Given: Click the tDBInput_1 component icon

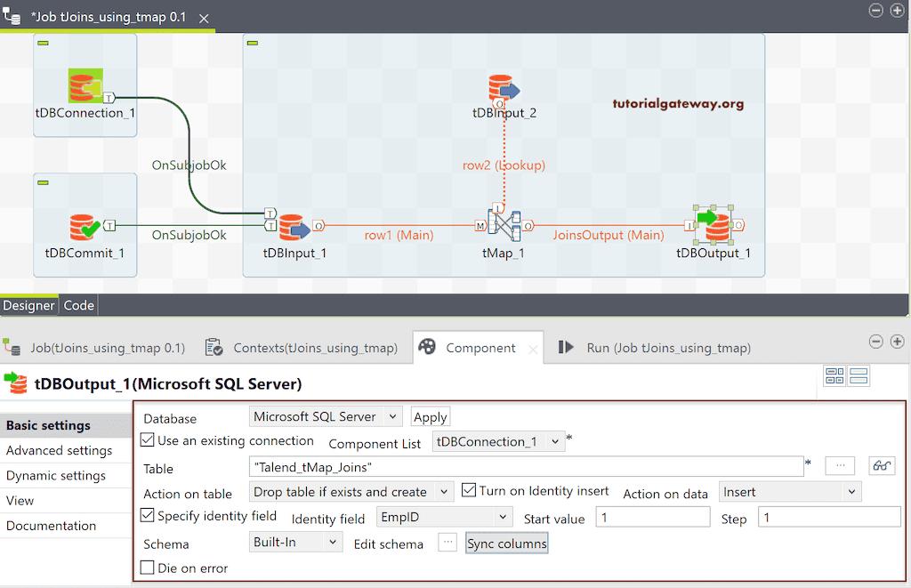Looking at the screenshot, I should point(294,227).
